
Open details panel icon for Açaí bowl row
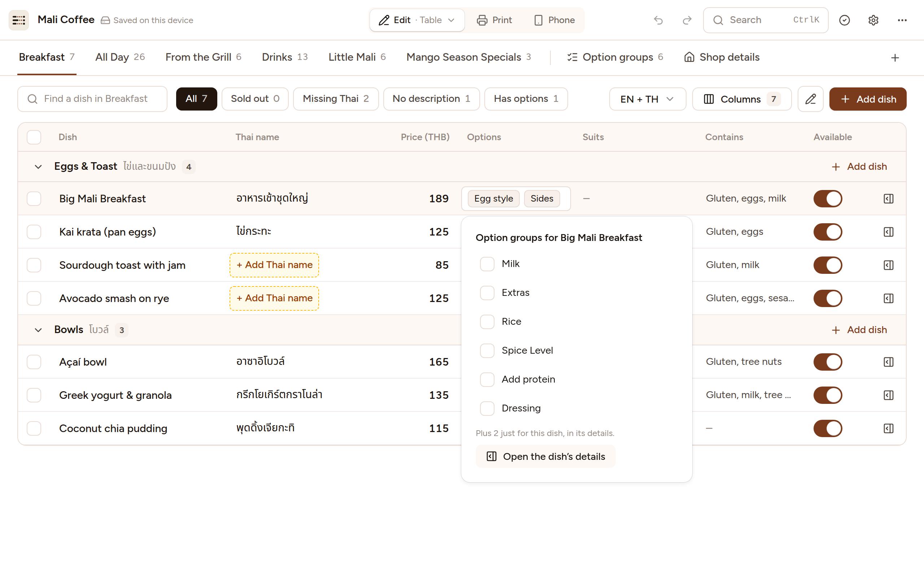(x=889, y=362)
